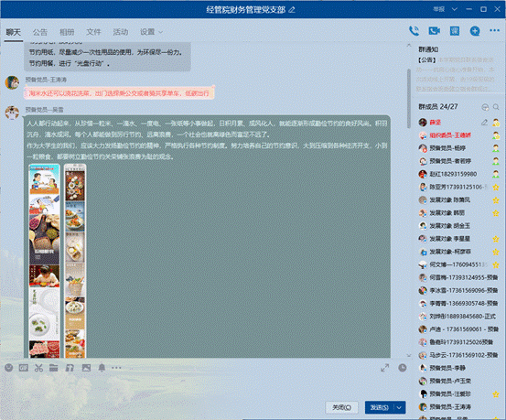
Task: Open the three-dots more options in the top right
Action: [x=494, y=31]
